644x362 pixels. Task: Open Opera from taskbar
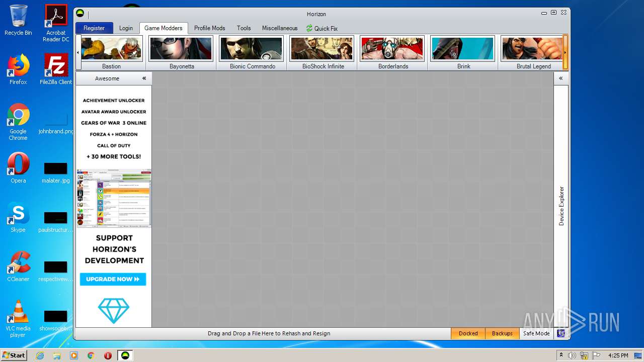(108, 355)
